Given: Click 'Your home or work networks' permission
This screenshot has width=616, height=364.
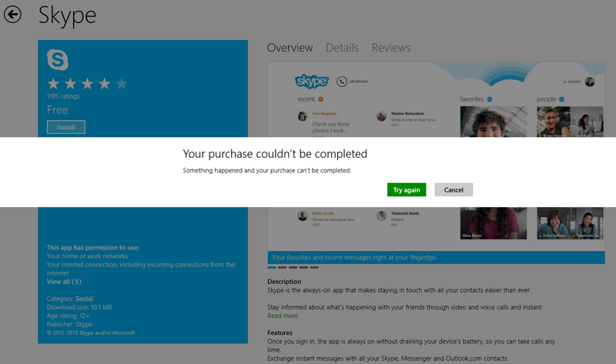Looking at the screenshot, I should coord(87,256).
